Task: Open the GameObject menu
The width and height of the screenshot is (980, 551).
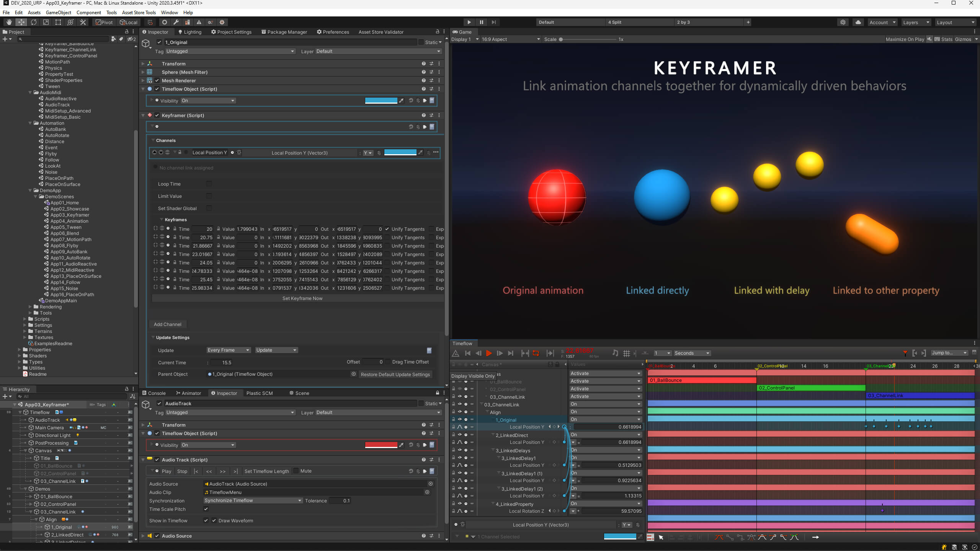Action: [x=58, y=12]
